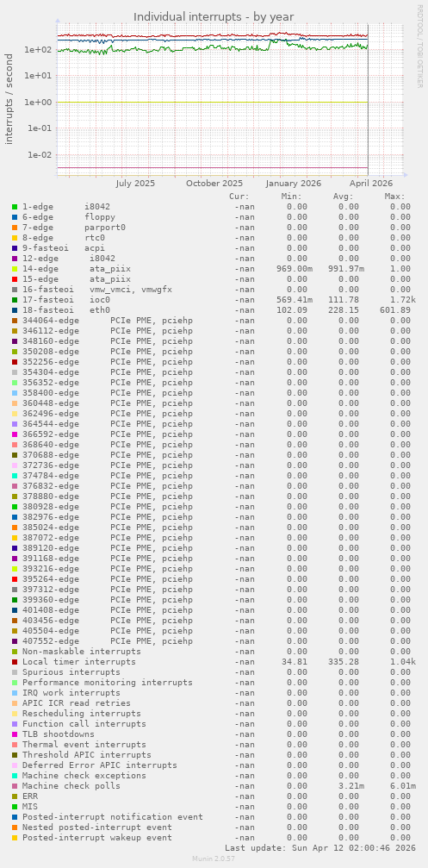The image size is (428, 868).
Task: Click the January 2026 x-axis label
Action: 293,184
